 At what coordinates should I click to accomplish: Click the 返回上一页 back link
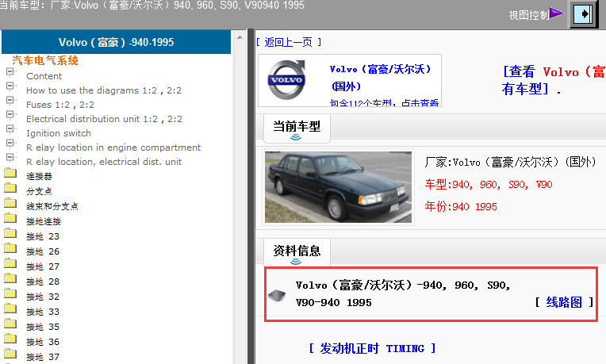pyautogui.click(x=288, y=42)
